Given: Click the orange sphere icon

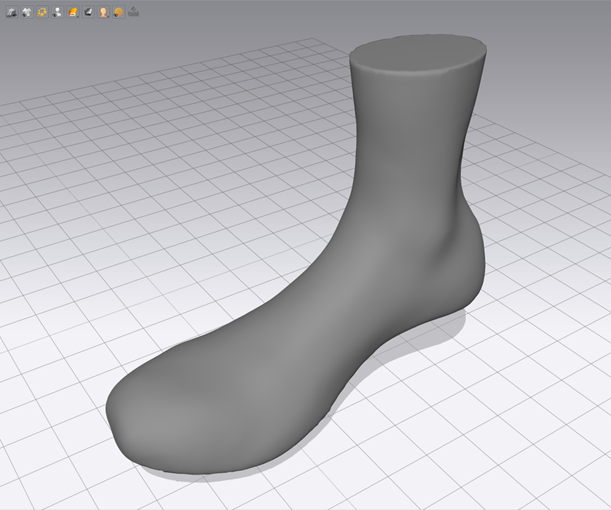Looking at the screenshot, I should click(118, 12).
